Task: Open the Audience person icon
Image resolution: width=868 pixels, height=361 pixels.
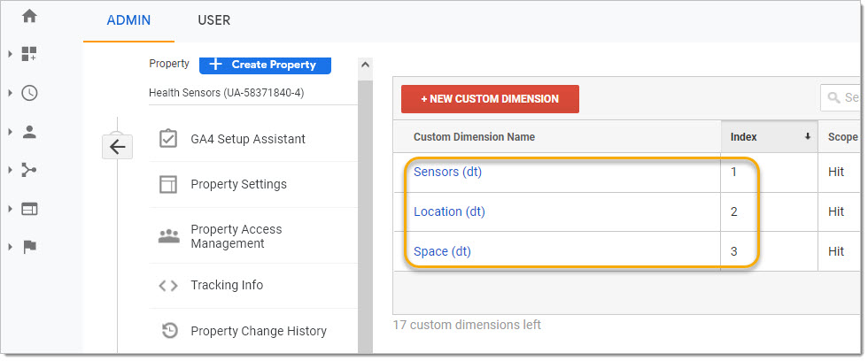Action: pyautogui.click(x=29, y=132)
